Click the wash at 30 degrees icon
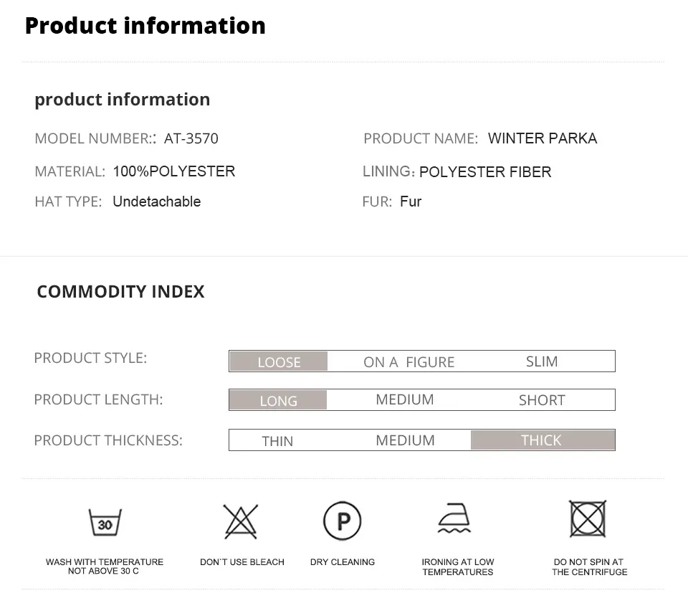 coord(105,522)
